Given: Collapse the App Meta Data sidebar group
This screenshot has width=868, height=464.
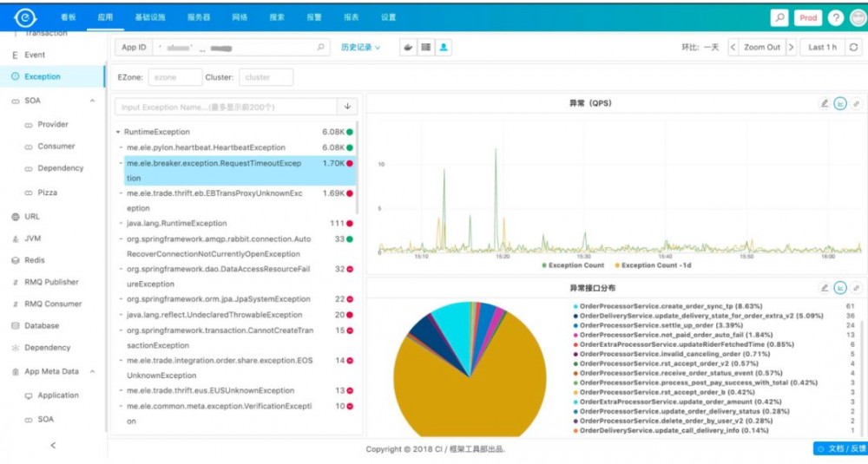Looking at the screenshot, I should 92,372.
